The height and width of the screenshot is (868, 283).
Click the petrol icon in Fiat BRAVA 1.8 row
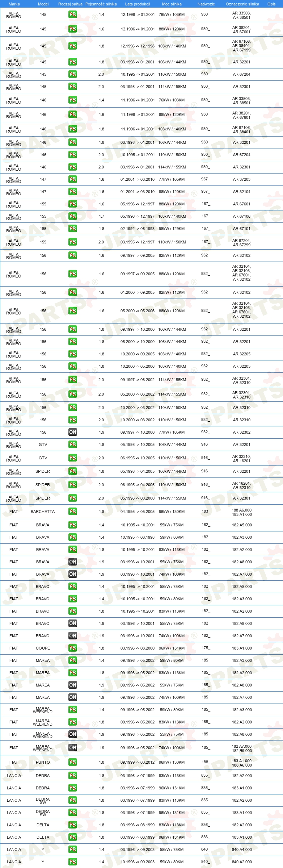pyautogui.click(x=72, y=550)
